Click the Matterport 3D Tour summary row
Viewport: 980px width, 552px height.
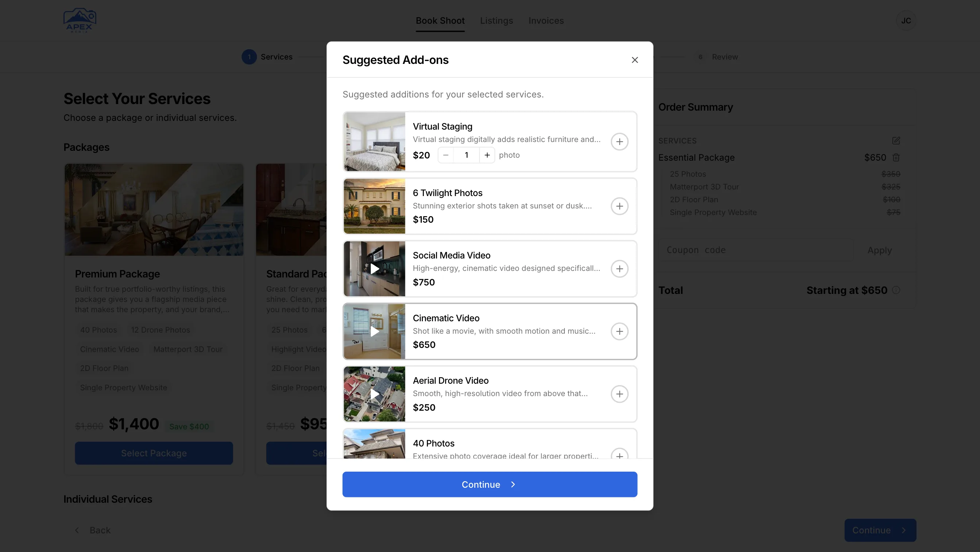(785, 187)
